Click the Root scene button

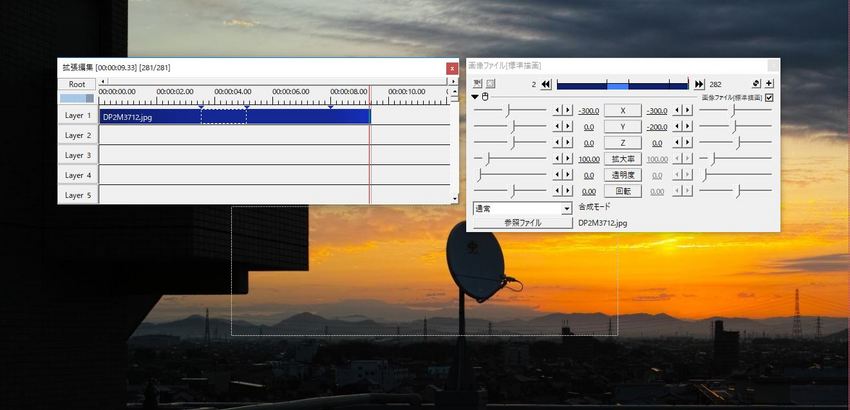pyautogui.click(x=77, y=84)
